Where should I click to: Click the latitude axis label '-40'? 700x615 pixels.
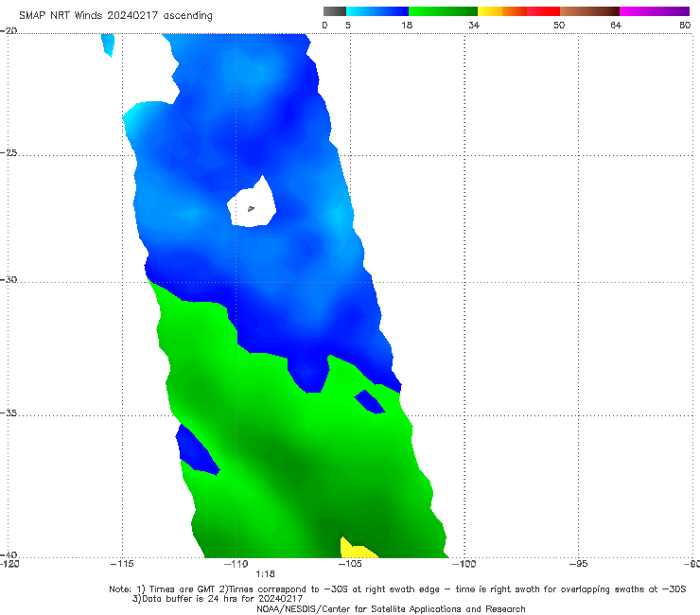click(x=9, y=554)
